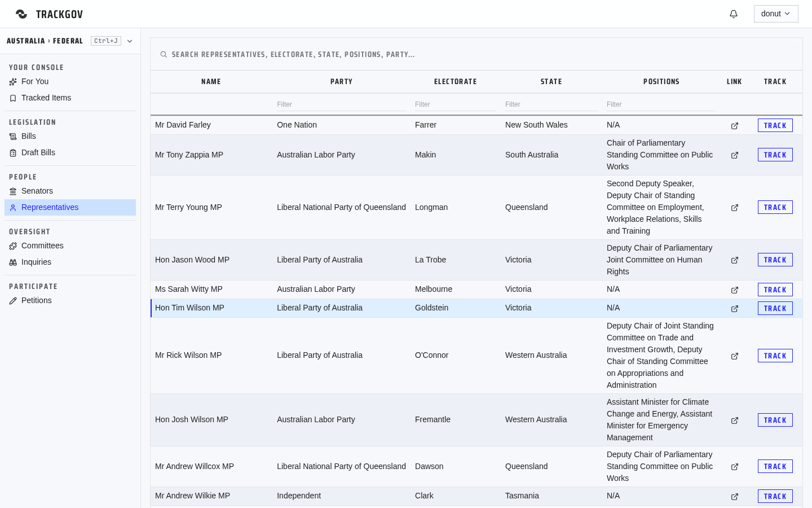Screen dimensions: 812x508
Task: Click the Inquiries binoculars icon
Action: coord(13,262)
